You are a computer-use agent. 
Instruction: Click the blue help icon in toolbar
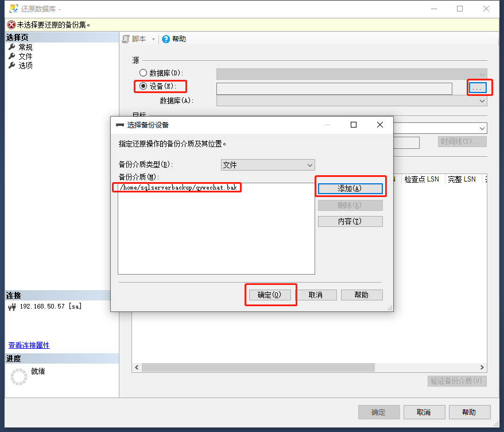166,39
